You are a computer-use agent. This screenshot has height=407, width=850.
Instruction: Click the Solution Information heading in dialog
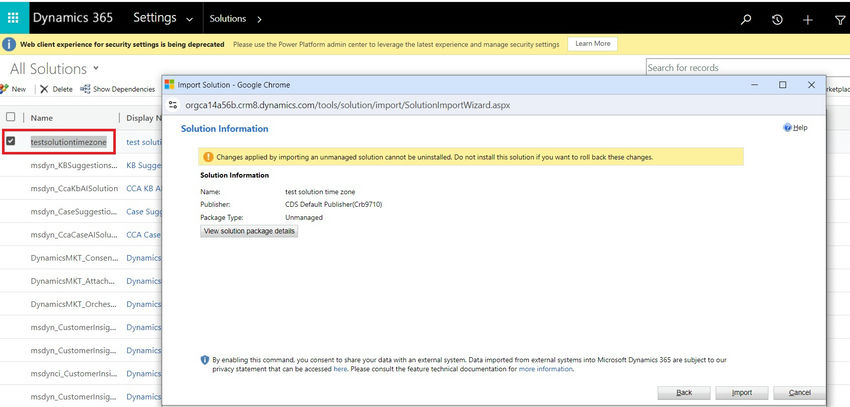pos(224,129)
